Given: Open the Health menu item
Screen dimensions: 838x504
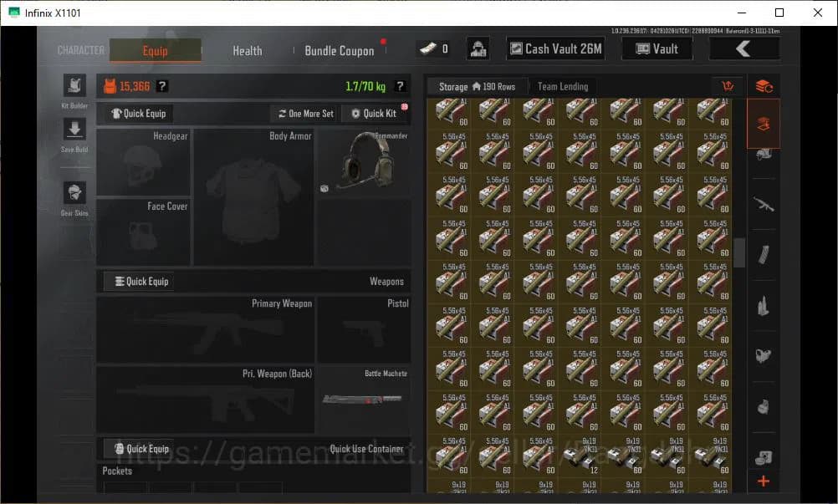Looking at the screenshot, I should click(247, 50).
